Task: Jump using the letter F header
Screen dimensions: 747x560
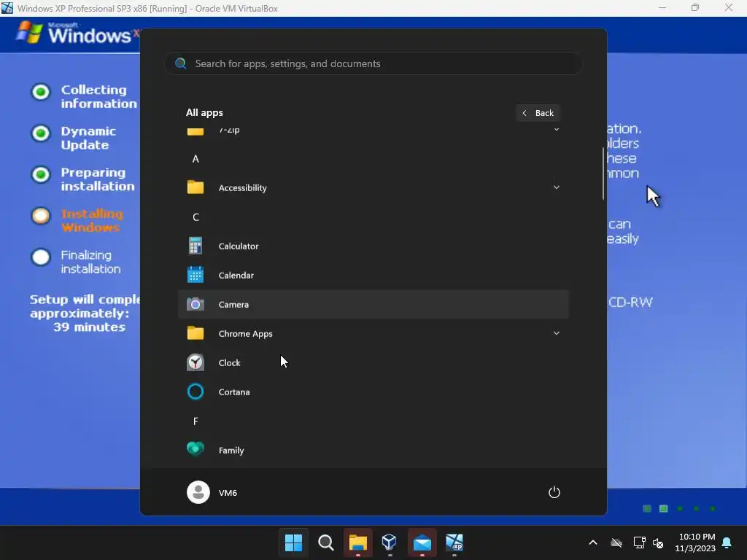Action: tap(196, 421)
